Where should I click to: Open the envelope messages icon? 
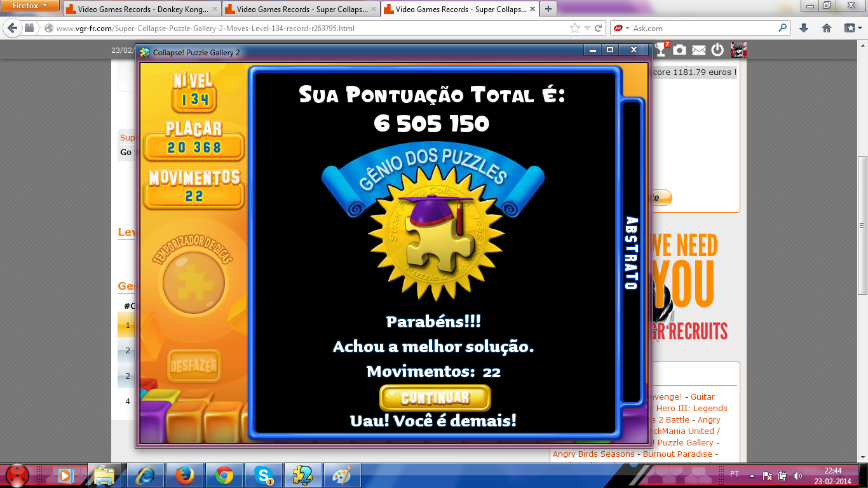point(699,50)
